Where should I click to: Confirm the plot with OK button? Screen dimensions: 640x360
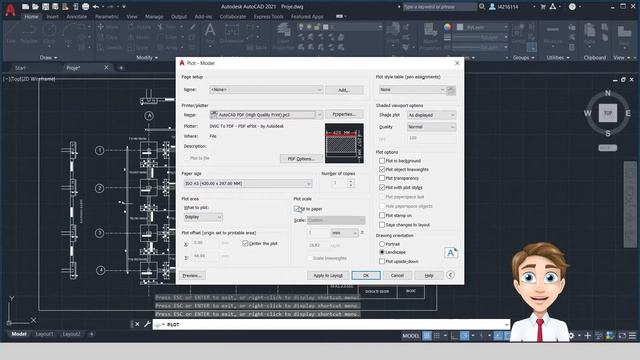pyautogui.click(x=366, y=276)
